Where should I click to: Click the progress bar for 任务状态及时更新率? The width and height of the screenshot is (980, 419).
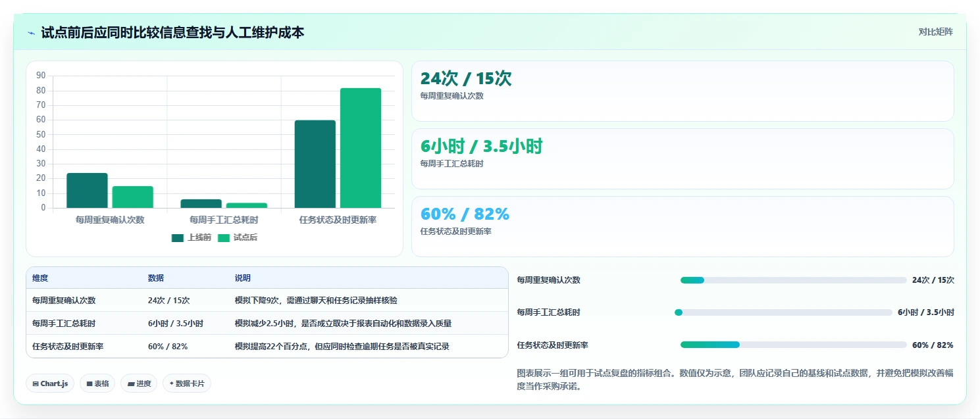[794, 345]
